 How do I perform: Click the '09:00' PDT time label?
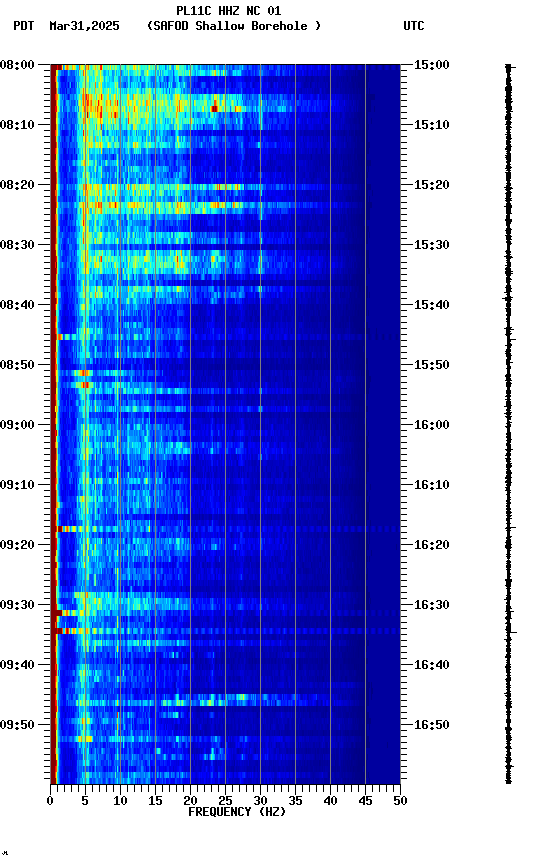pyautogui.click(x=17, y=425)
